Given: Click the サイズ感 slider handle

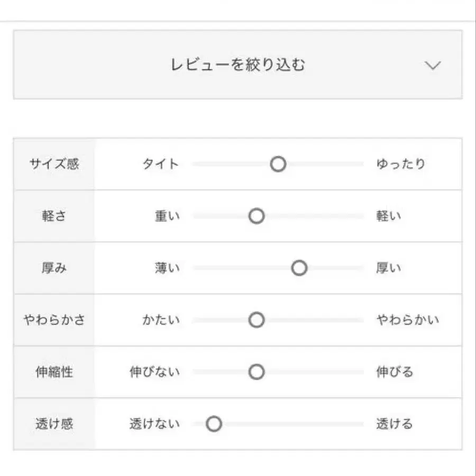Looking at the screenshot, I should (x=278, y=164).
